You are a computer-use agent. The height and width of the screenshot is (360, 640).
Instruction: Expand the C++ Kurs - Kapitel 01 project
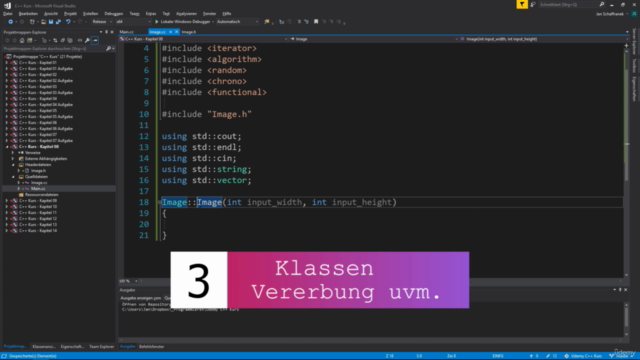(7, 63)
